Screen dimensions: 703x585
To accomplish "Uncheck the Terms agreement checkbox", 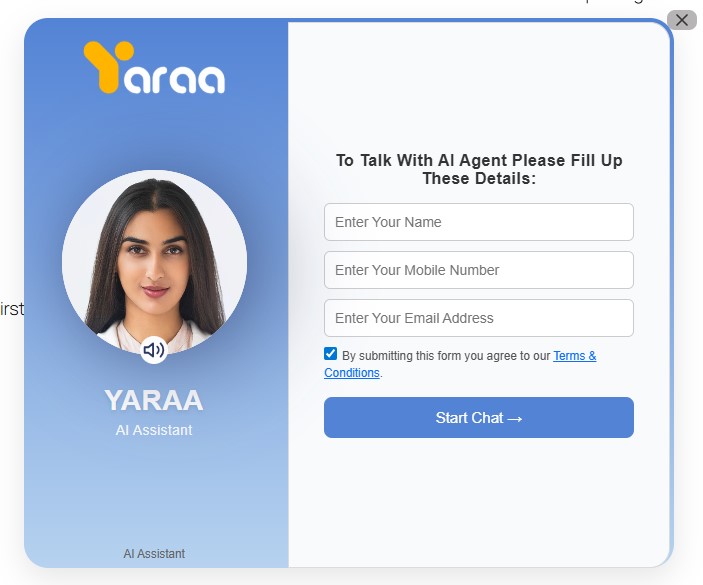I will pyautogui.click(x=330, y=354).
